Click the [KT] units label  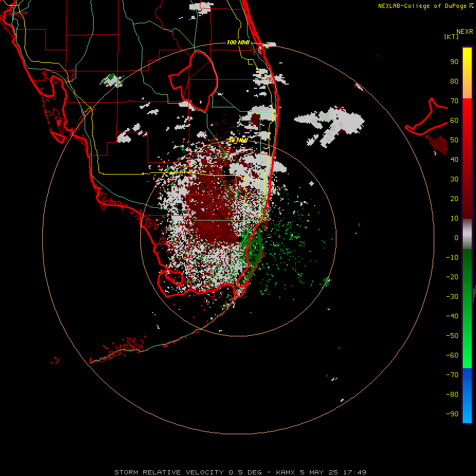(451, 36)
